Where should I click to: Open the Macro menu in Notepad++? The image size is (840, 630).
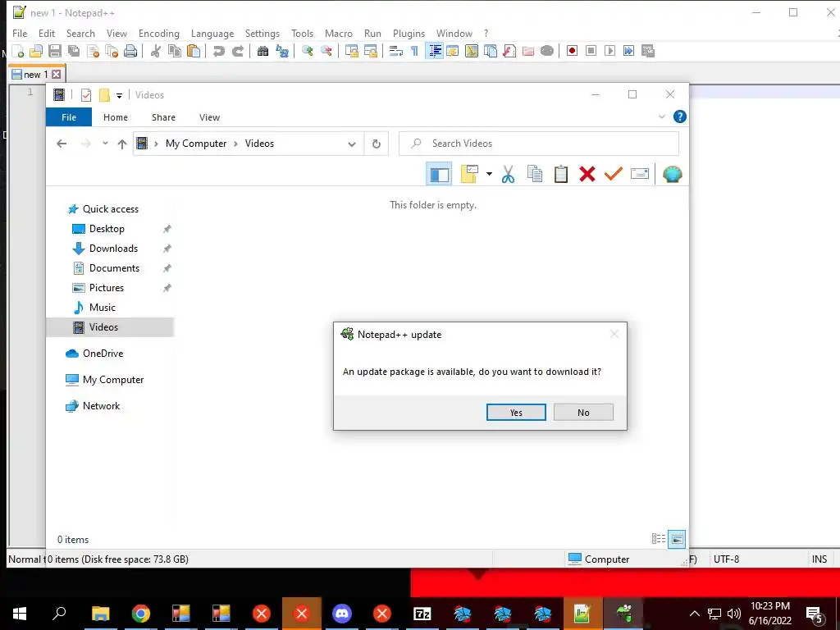(339, 33)
